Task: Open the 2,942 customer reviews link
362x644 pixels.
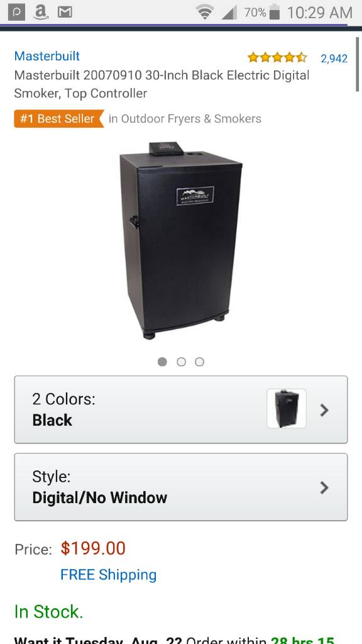Action: point(334,58)
